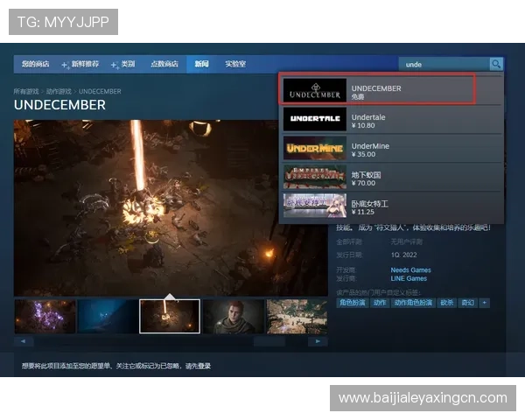The height and width of the screenshot is (420, 525).
Task: Open the 实验室 tab
Action: [x=235, y=64]
